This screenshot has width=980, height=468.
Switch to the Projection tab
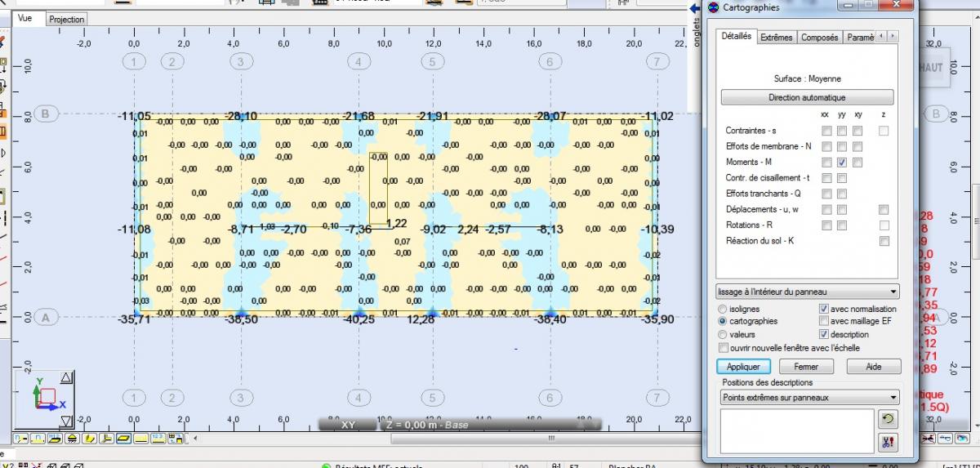tap(66, 19)
